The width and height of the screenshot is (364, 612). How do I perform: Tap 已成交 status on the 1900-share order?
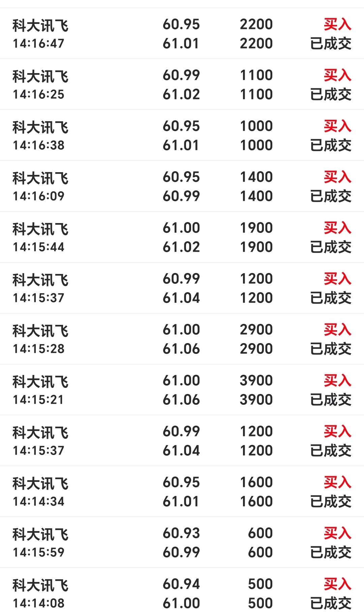(x=331, y=247)
